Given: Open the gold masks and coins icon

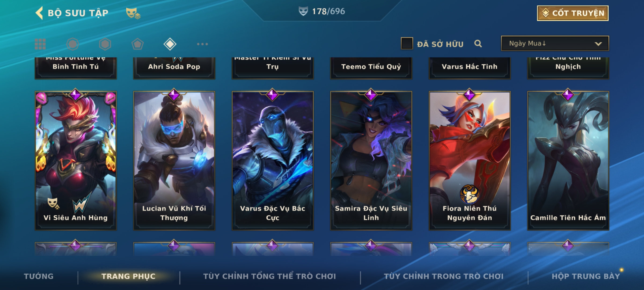Looking at the screenshot, I should (x=133, y=13).
